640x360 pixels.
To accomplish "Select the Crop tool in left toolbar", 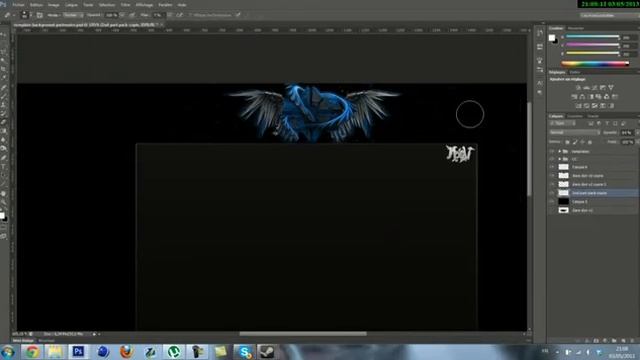I will pos(4,69).
